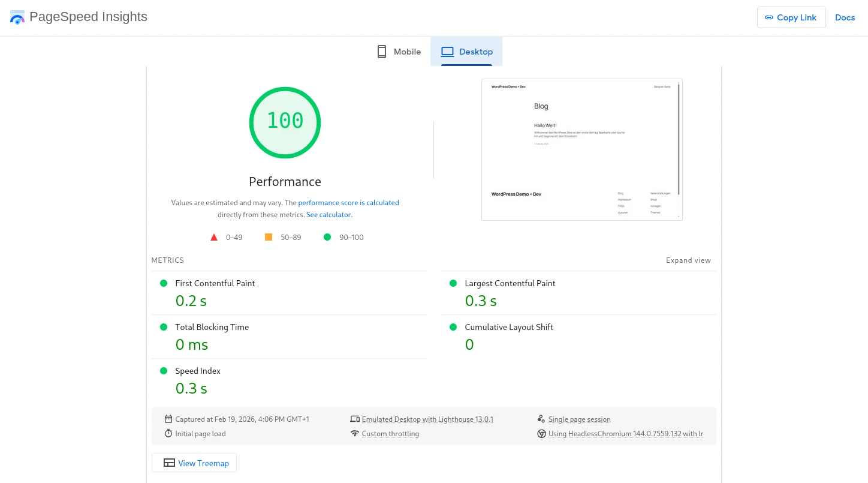Viewport: 868px width, 483px height.
Task: Click the page screenshot thumbnail
Action: tap(581, 149)
